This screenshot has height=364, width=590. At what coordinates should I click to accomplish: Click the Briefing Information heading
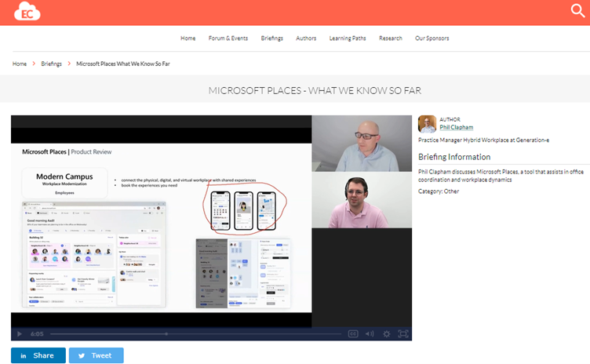454,157
